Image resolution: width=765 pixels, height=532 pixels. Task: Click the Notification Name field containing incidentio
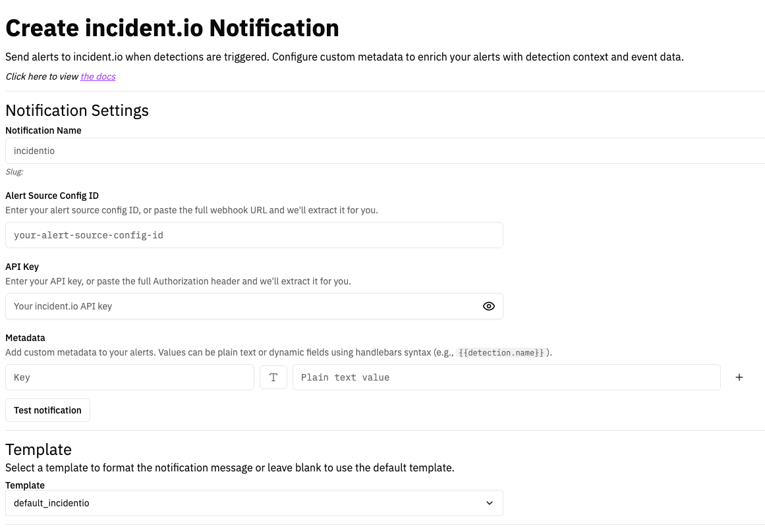pos(198,151)
